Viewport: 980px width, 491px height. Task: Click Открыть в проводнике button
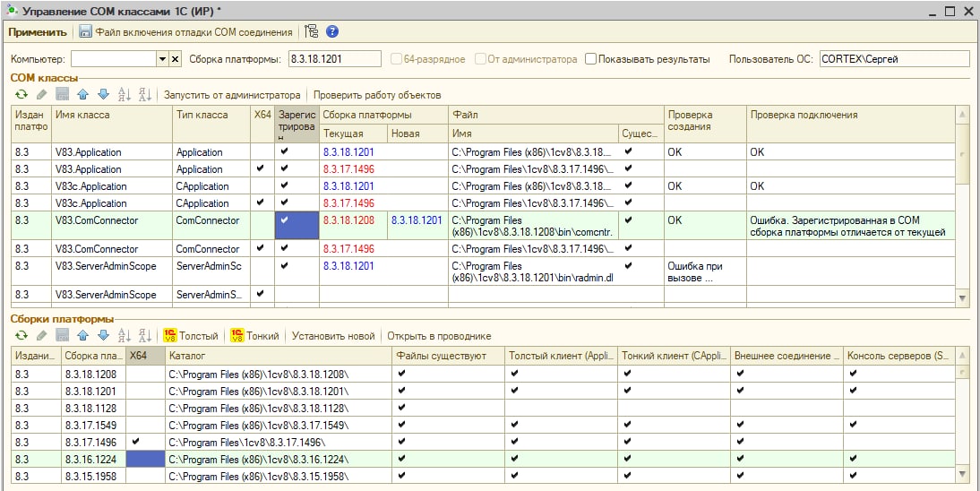(x=439, y=336)
